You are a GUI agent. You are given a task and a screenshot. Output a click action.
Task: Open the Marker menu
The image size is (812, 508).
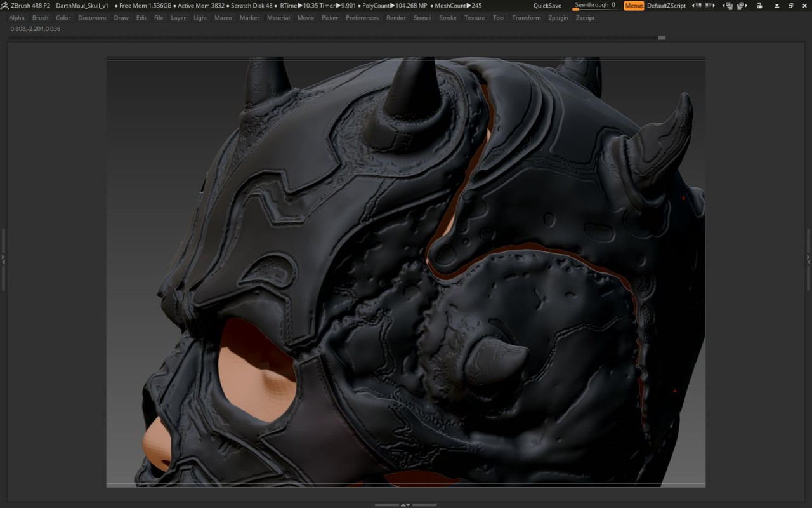pos(249,18)
